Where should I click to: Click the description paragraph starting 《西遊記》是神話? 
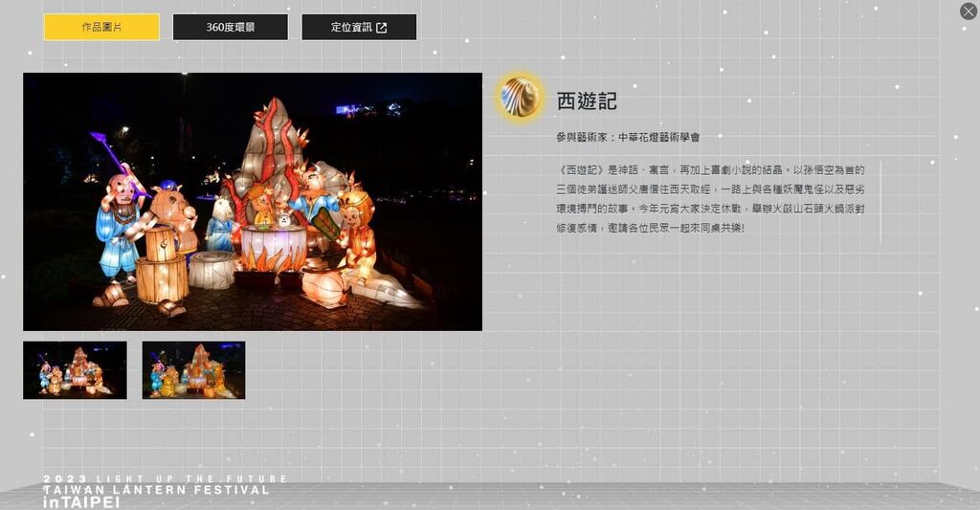[711, 199]
